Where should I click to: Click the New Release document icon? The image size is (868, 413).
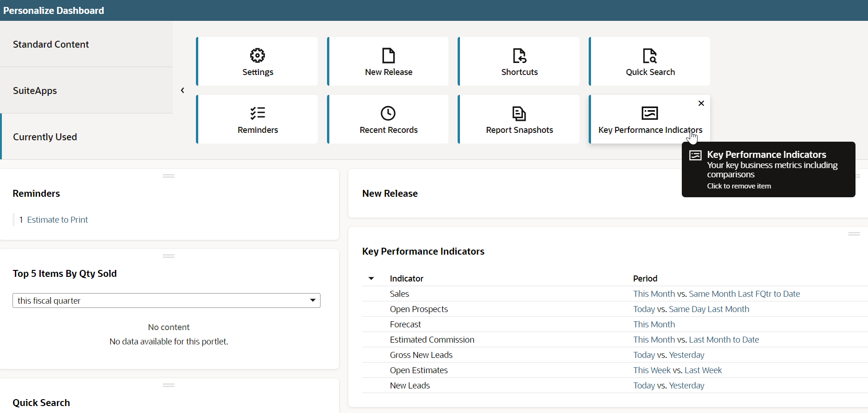[x=388, y=56]
